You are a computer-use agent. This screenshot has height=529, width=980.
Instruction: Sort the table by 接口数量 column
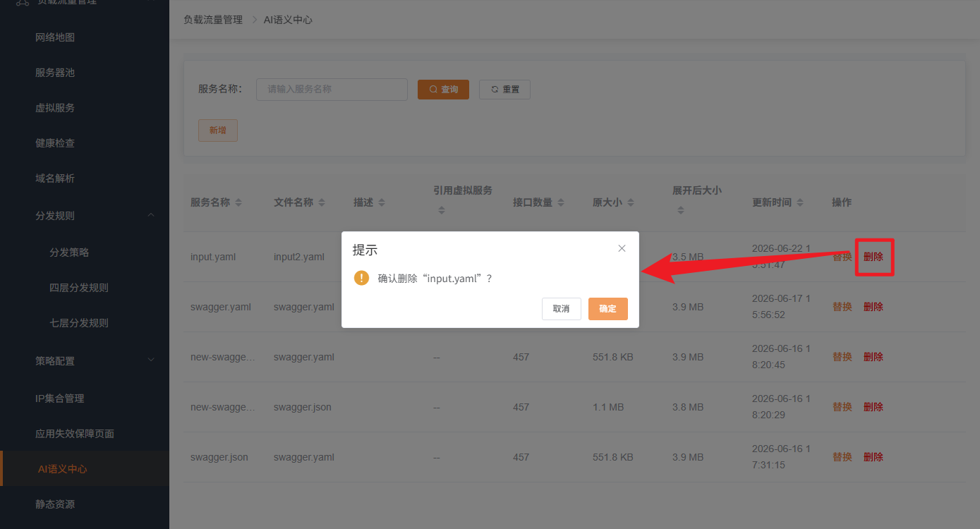pyautogui.click(x=561, y=202)
